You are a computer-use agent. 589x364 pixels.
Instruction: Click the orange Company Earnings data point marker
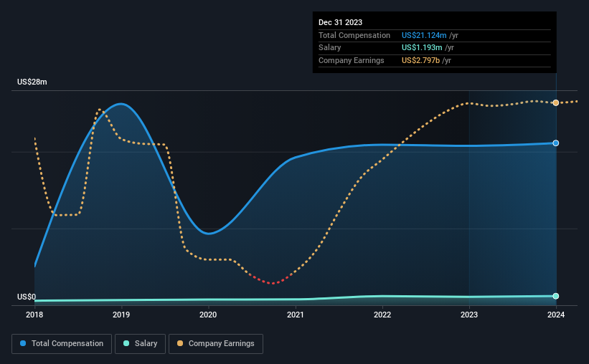(555, 102)
